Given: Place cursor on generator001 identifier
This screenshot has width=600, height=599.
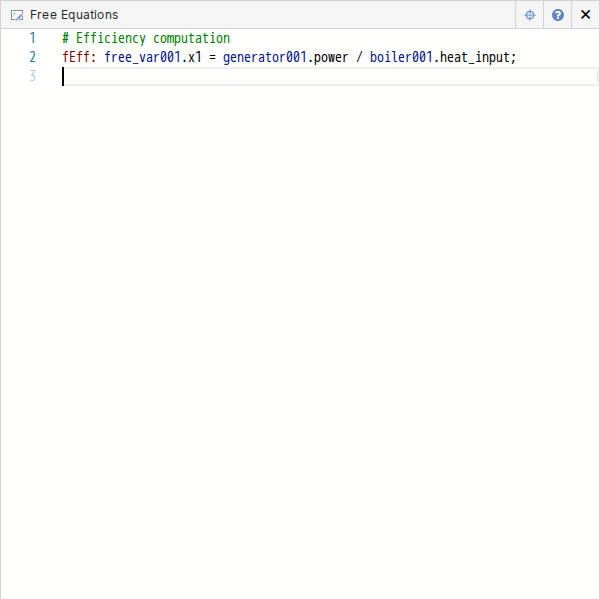Looking at the screenshot, I should (x=264, y=57).
